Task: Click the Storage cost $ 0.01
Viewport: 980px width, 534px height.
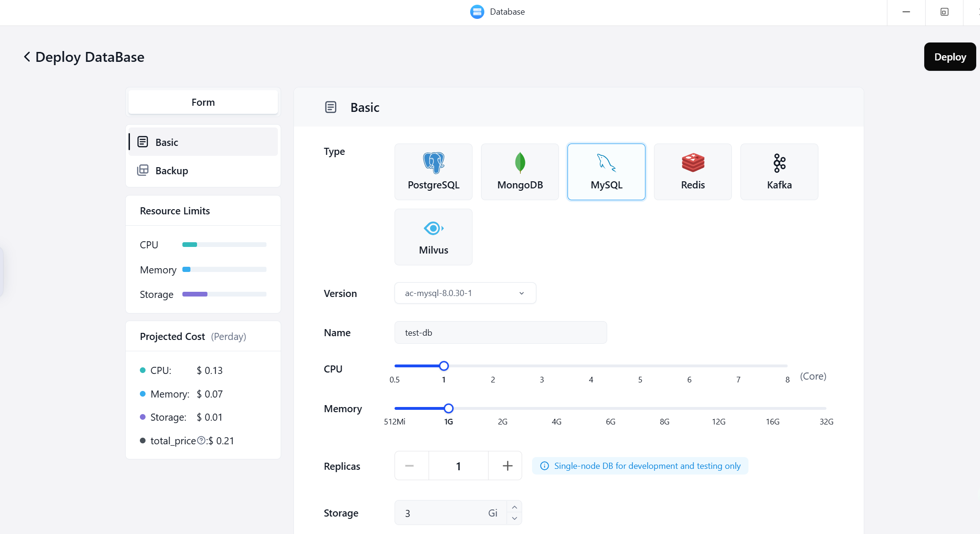Action: [210, 417]
